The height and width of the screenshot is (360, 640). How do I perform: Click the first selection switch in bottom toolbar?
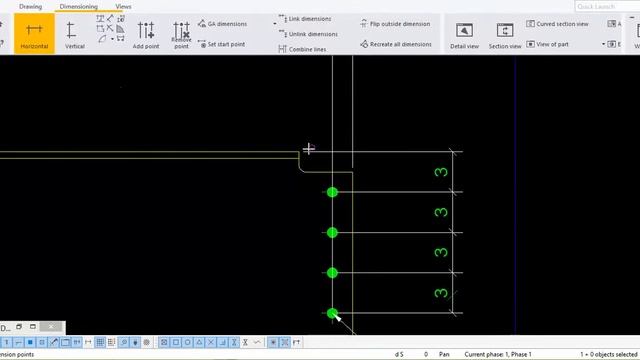tap(7, 342)
